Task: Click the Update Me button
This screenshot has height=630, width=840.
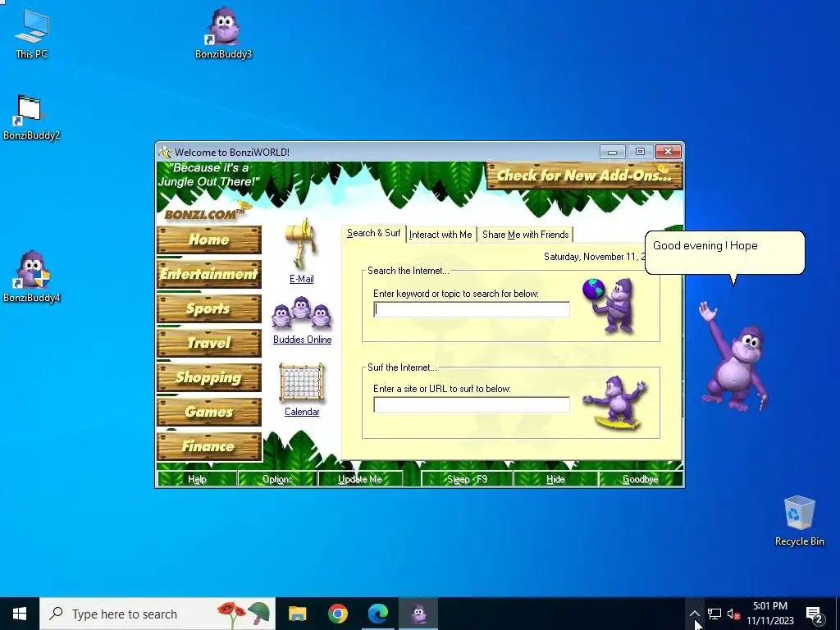Action: (x=360, y=479)
